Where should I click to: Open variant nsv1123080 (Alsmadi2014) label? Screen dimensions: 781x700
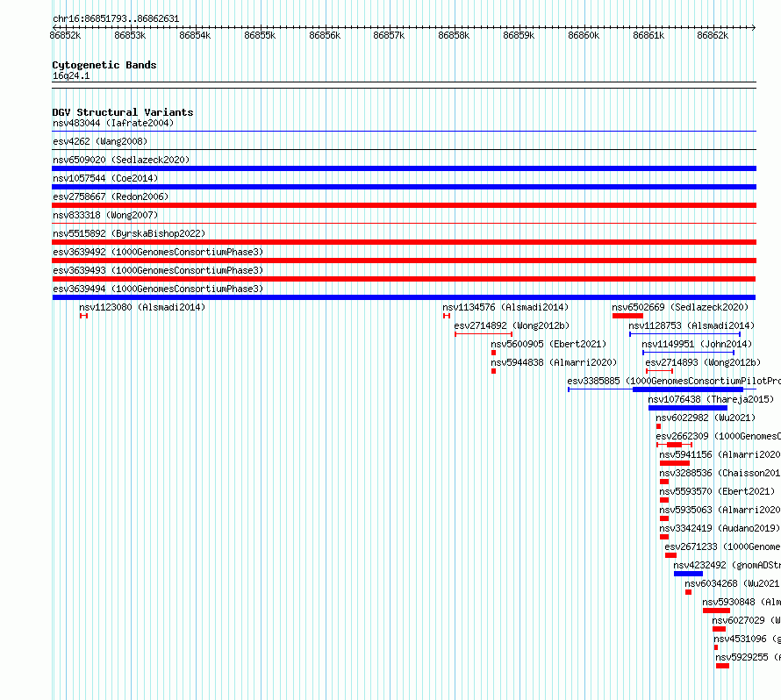pos(142,307)
